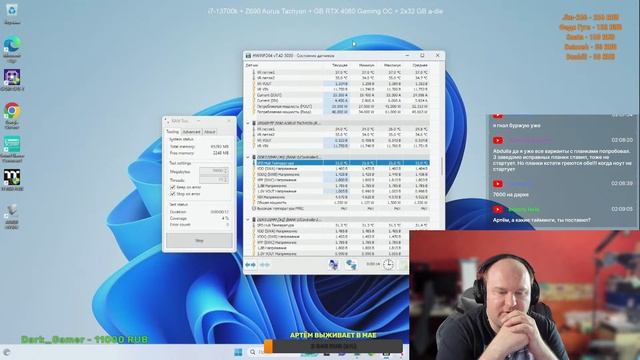Viewport: 640px width, 360px height.
Task: Open the Recycle Bin desktop icon
Action: tap(12, 10)
